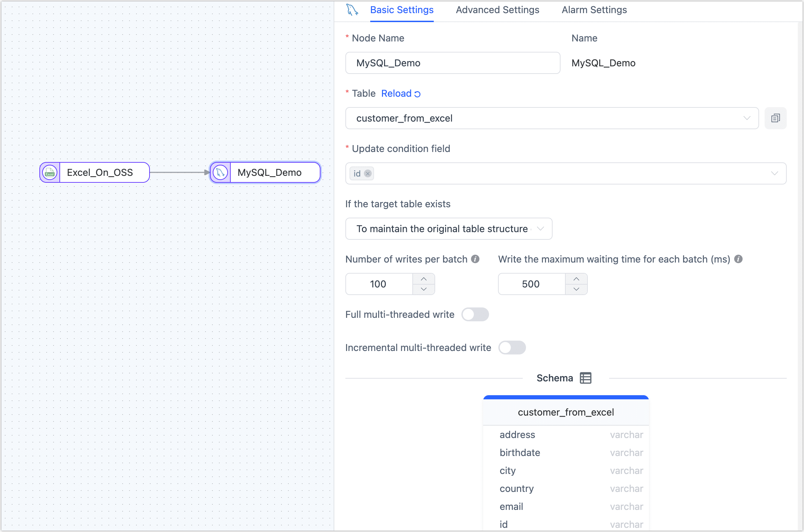804x532 pixels.
Task: Click the copy icon next to the table selector
Action: (776, 118)
